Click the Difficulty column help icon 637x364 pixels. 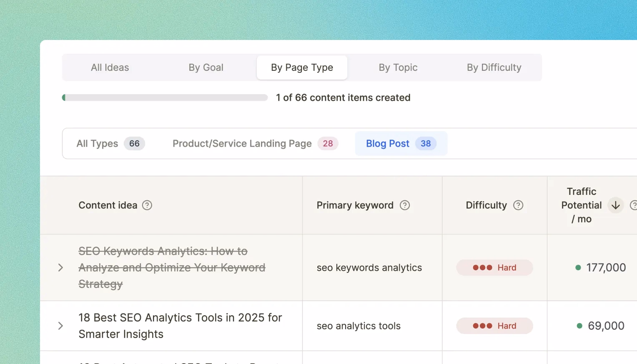[x=518, y=205]
